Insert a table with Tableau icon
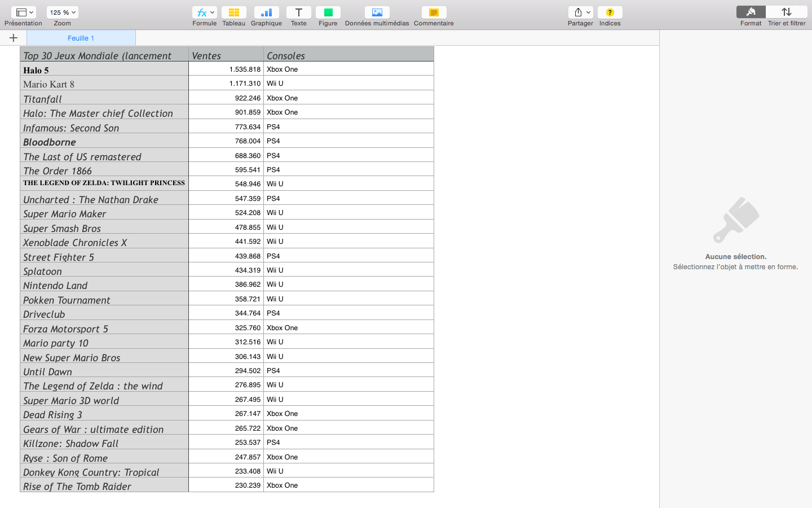 pyautogui.click(x=233, y=12)
